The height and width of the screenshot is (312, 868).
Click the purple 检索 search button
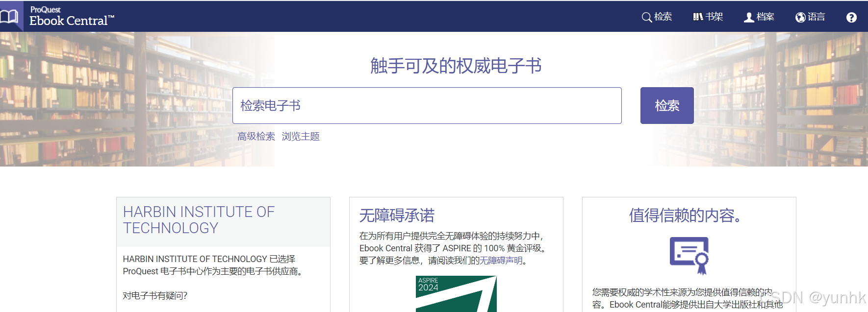(667, 106)
